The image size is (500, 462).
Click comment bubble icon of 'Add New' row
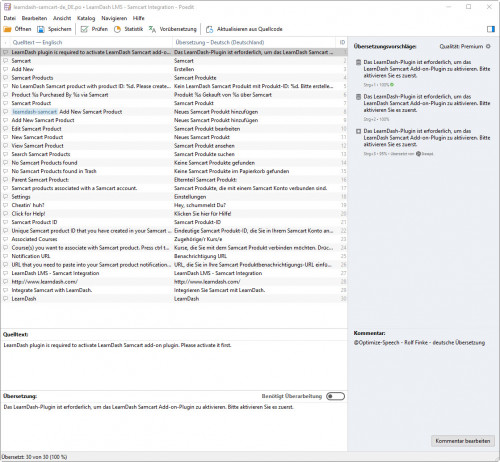coord(5,69)
